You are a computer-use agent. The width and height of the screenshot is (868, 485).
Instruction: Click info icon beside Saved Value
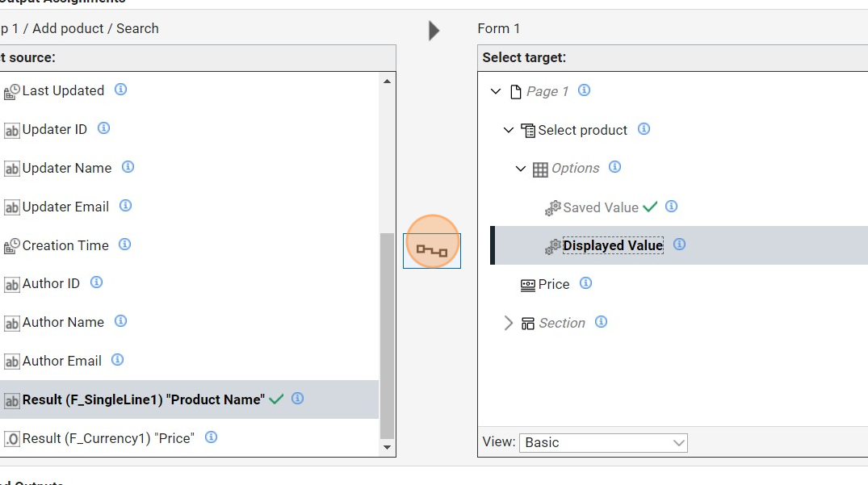click(x=671, y=207)
